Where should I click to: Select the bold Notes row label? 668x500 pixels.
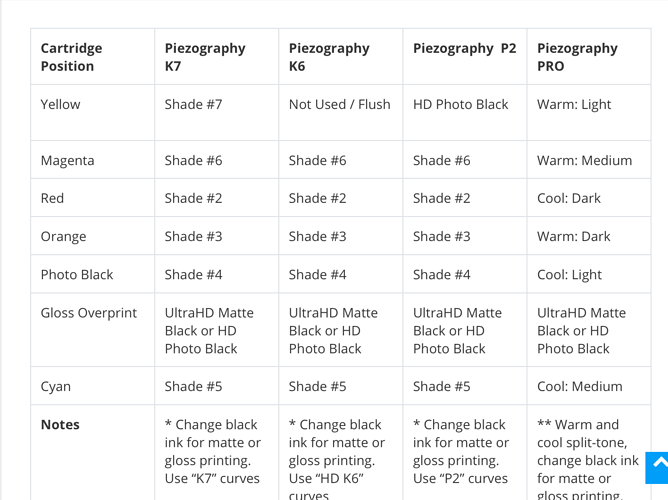pyautogui.click(x=60, y=425)
